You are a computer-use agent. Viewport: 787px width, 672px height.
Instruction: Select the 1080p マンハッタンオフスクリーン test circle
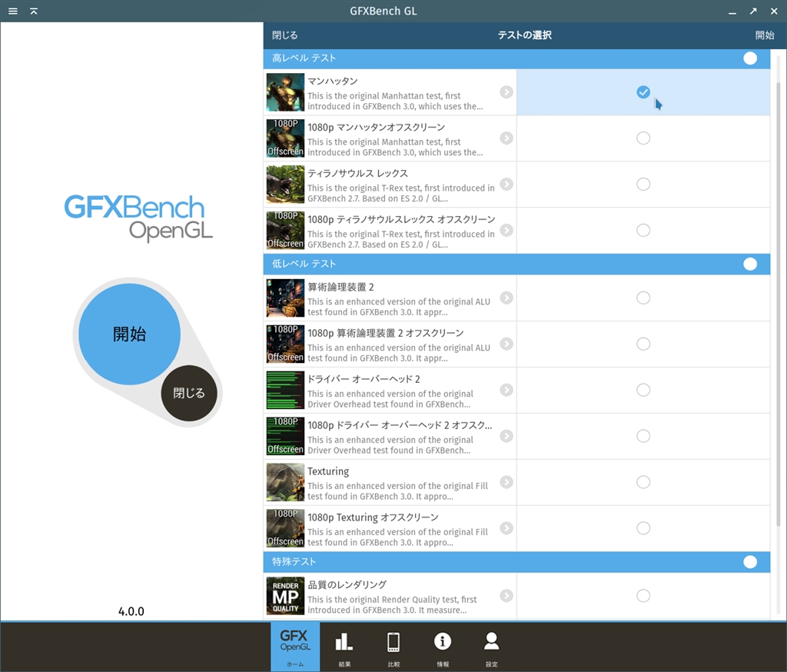(x=643, y=138)
